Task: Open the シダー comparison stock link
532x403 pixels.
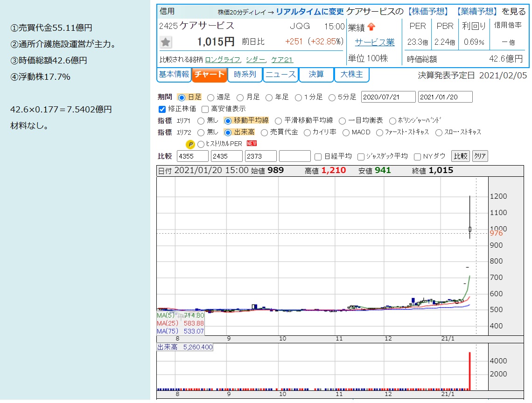Action: point(255,60)
